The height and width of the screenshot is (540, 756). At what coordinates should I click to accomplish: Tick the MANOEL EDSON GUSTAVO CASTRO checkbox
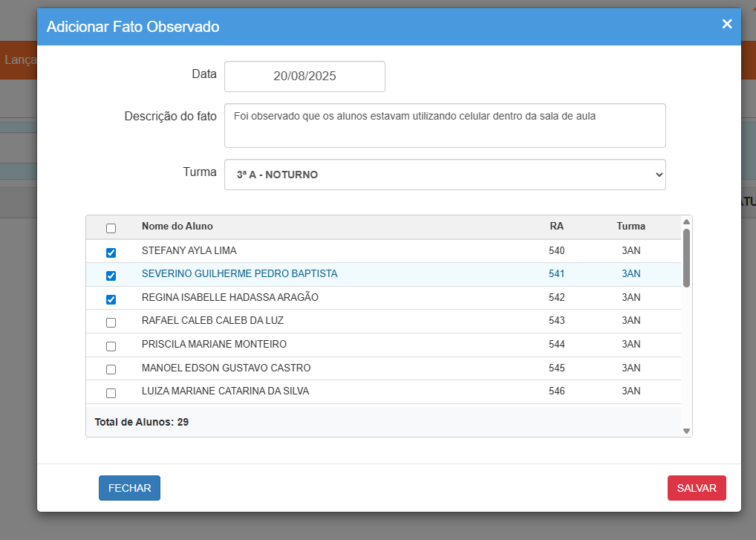[111, 369]
